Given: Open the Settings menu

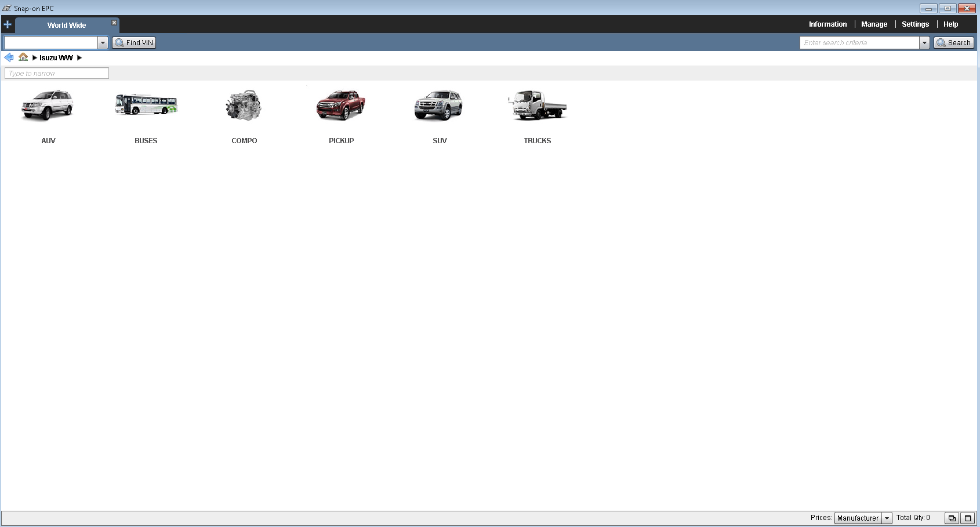Looking at the screenshot, I should coord(915,24).
